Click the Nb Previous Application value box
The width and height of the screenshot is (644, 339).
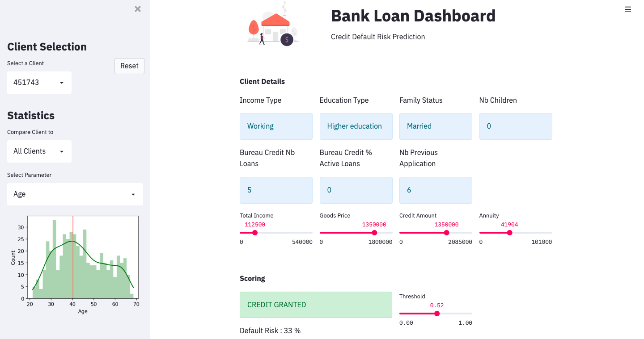(x=436, y=190)
